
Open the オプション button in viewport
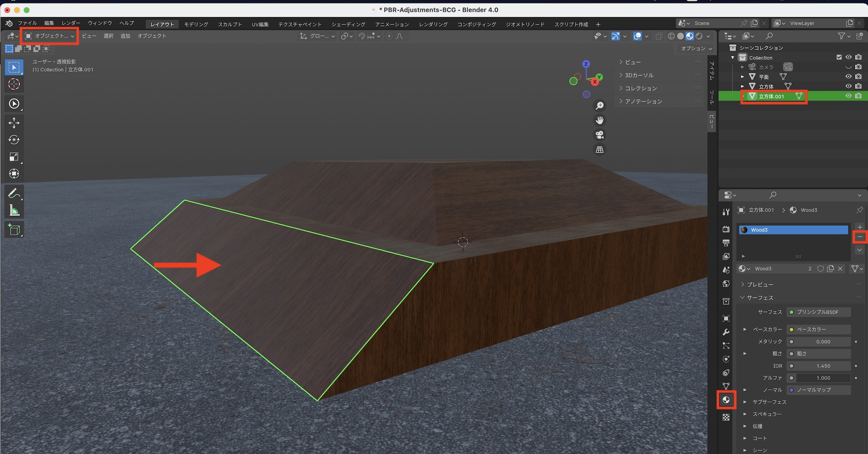696,49
